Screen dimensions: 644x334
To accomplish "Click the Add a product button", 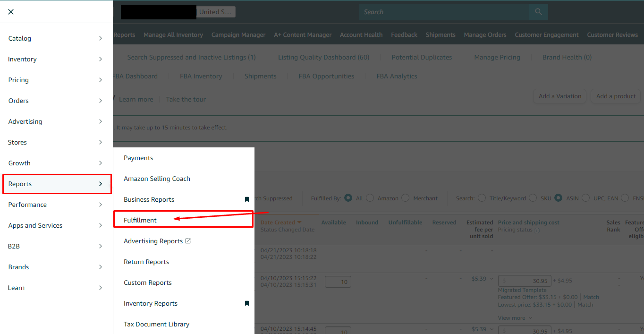I will 616,96.
